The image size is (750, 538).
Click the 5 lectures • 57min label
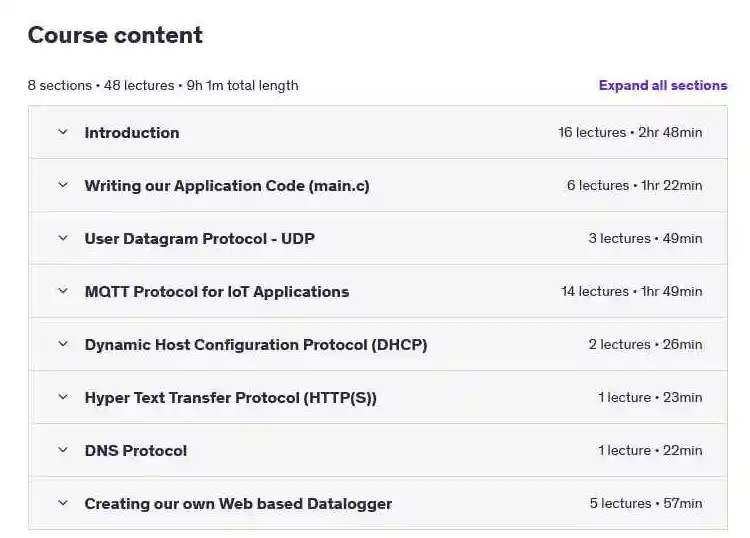click(x=646, y=503)
